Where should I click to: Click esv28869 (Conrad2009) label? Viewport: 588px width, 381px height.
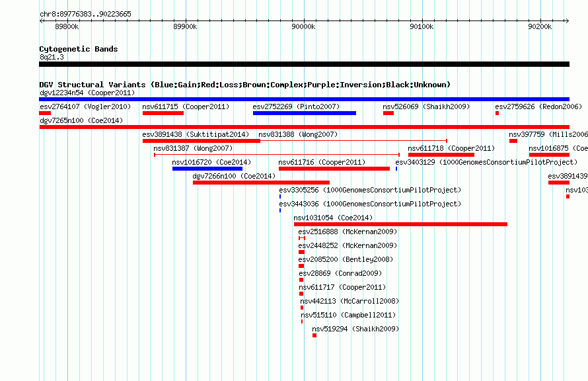point(340,273)
